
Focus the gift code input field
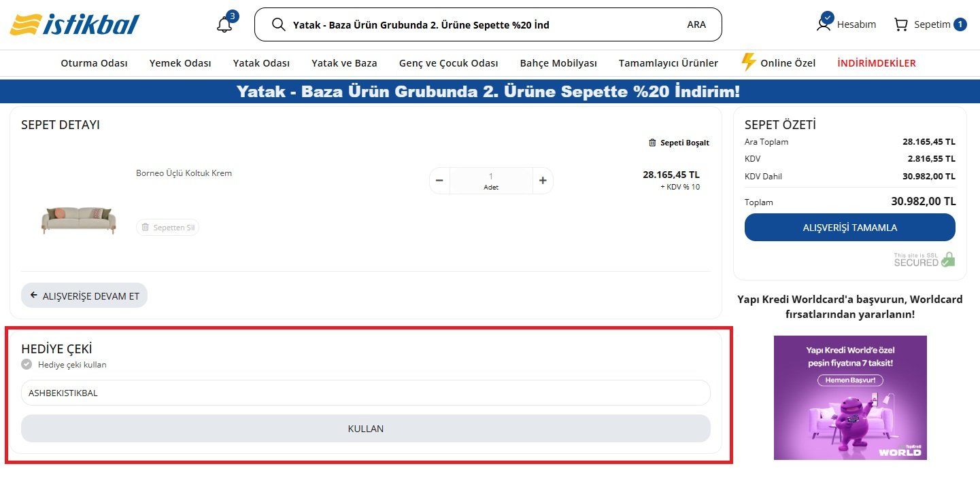tap(366, 393)
